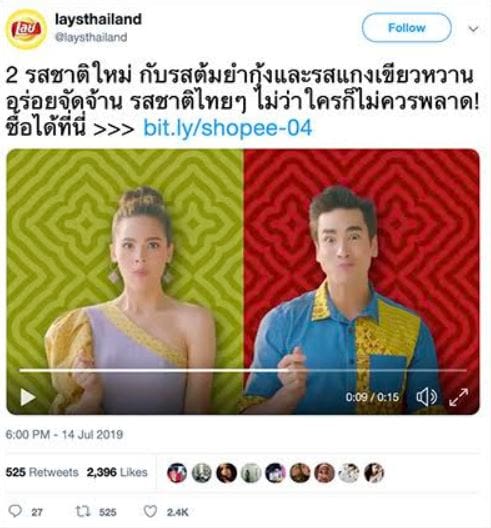
Task: Play the tweet video
Action: click(x=28, y=397)
